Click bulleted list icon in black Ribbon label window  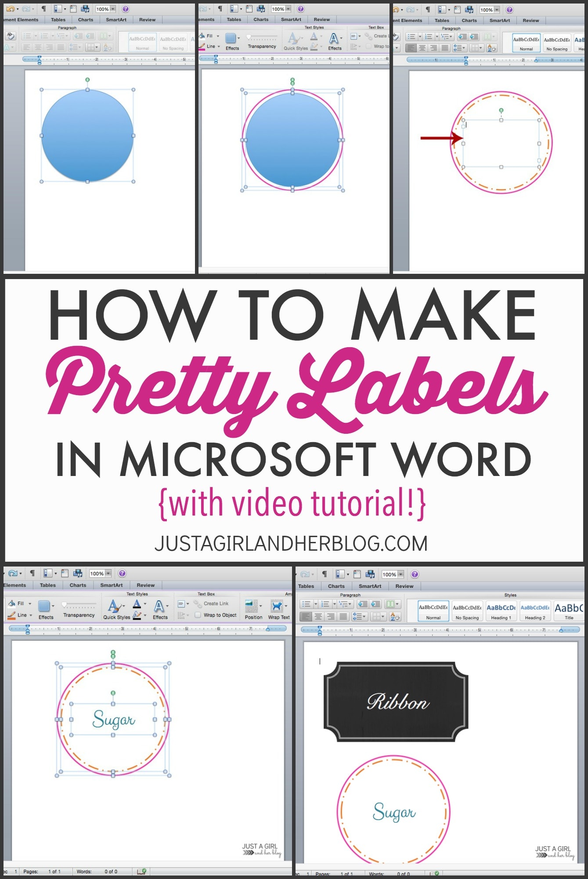pos(307,604)
